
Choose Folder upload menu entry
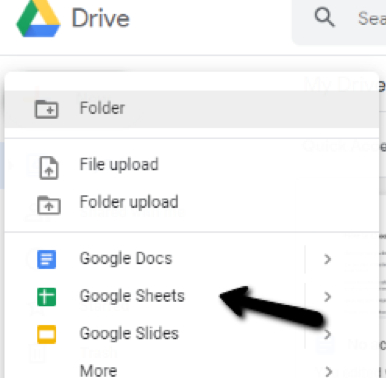click(192, 202)
